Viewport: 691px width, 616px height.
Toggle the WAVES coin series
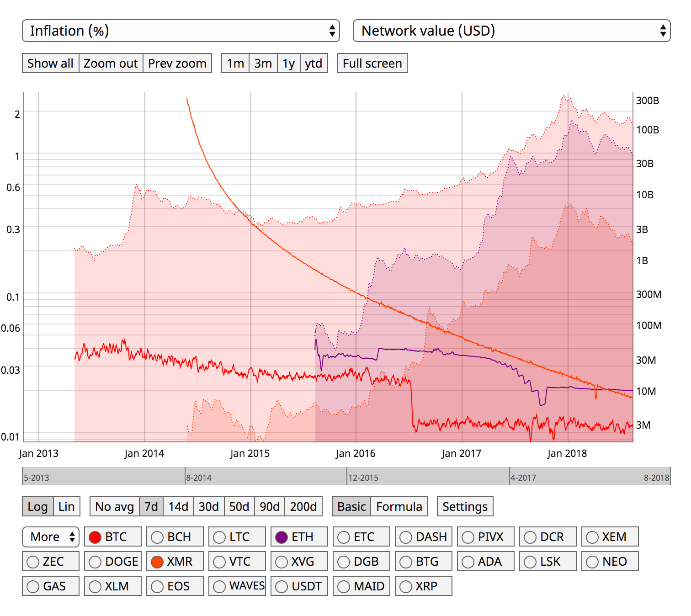[x=237, y=586]
